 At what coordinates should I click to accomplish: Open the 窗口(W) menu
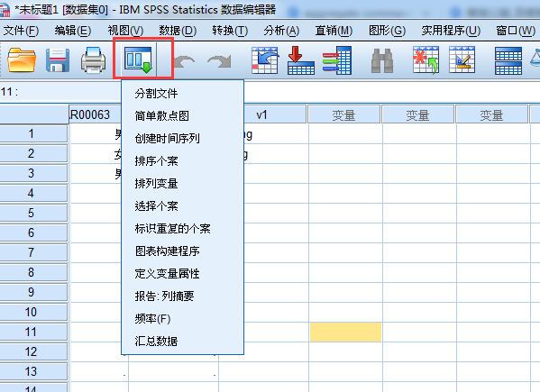(516, 31)
